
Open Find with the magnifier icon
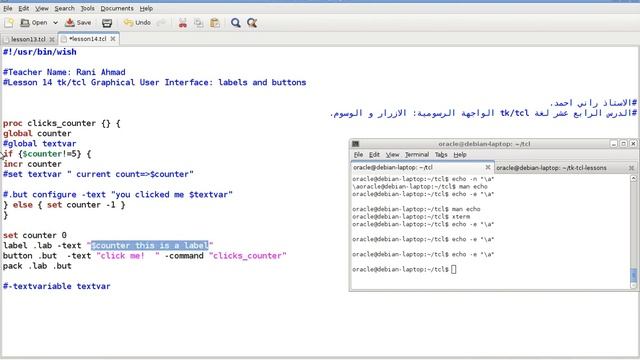236,23
